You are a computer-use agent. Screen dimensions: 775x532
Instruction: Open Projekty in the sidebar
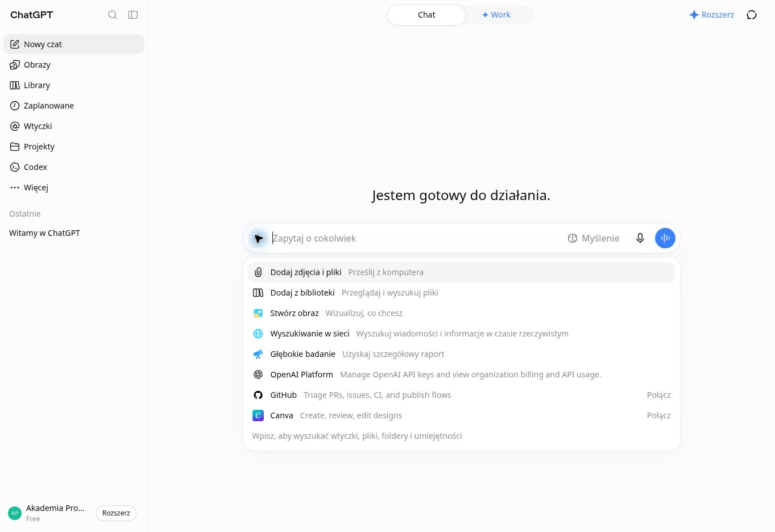tap(74, 147)
